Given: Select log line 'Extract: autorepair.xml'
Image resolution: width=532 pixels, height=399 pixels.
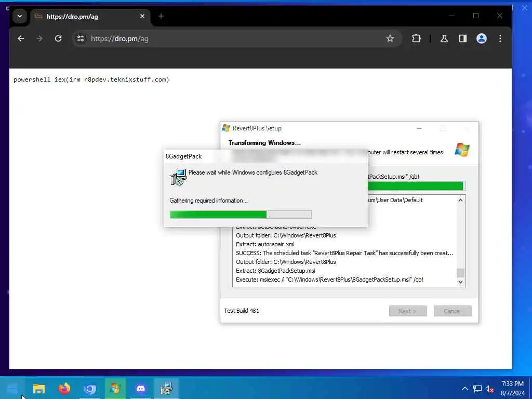Looking at the screenshot, I should (265, 244).
